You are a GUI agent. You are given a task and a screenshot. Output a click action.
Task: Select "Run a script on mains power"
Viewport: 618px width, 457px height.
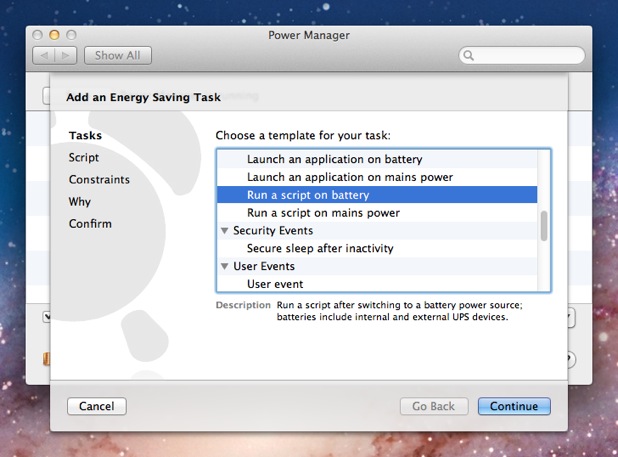[377, 213]
